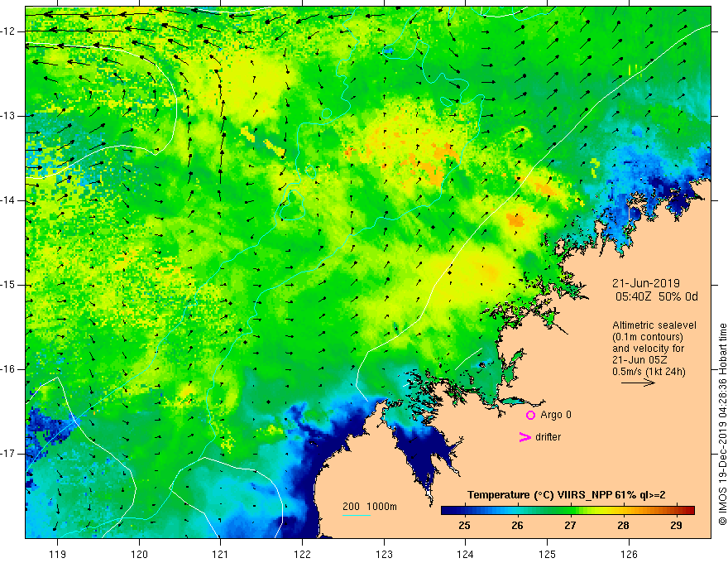The height and width of the screenshot is (563, 728).
Task: Click the latitude axis label -16
Action: (8, 369)
